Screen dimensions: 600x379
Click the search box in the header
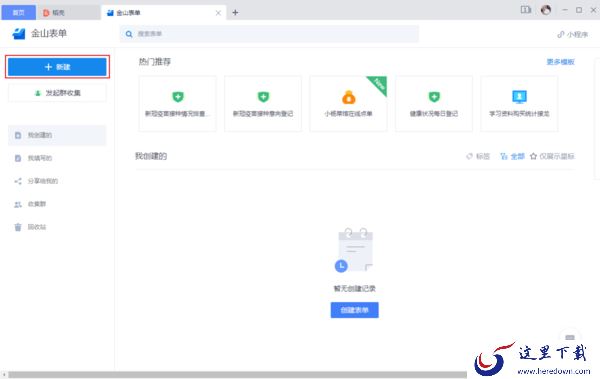269,34
